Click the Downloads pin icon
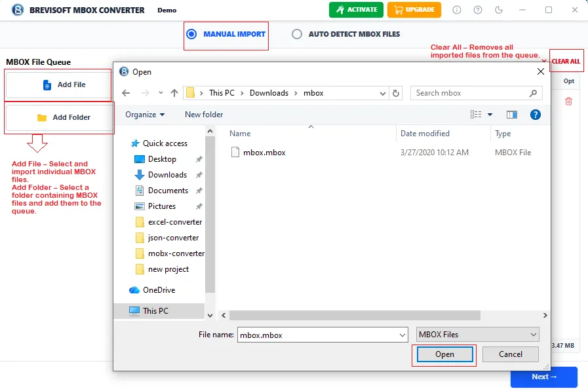Screen dimensions: 588x391 coord(199,175)
